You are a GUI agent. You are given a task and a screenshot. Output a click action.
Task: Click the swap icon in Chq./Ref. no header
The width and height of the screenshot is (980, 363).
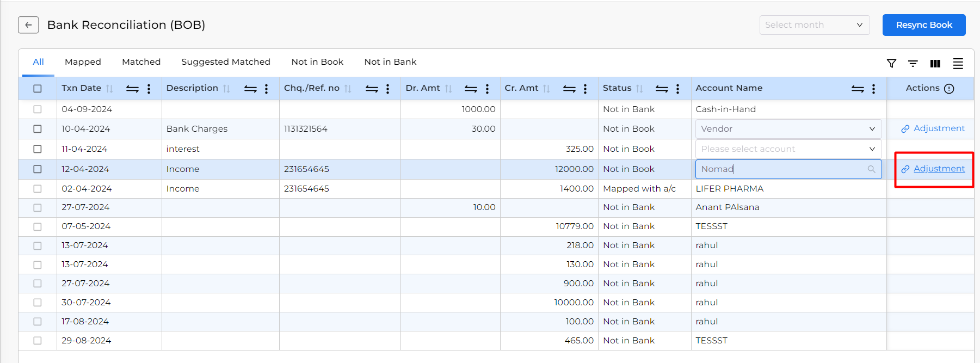[x=372, y=89]
